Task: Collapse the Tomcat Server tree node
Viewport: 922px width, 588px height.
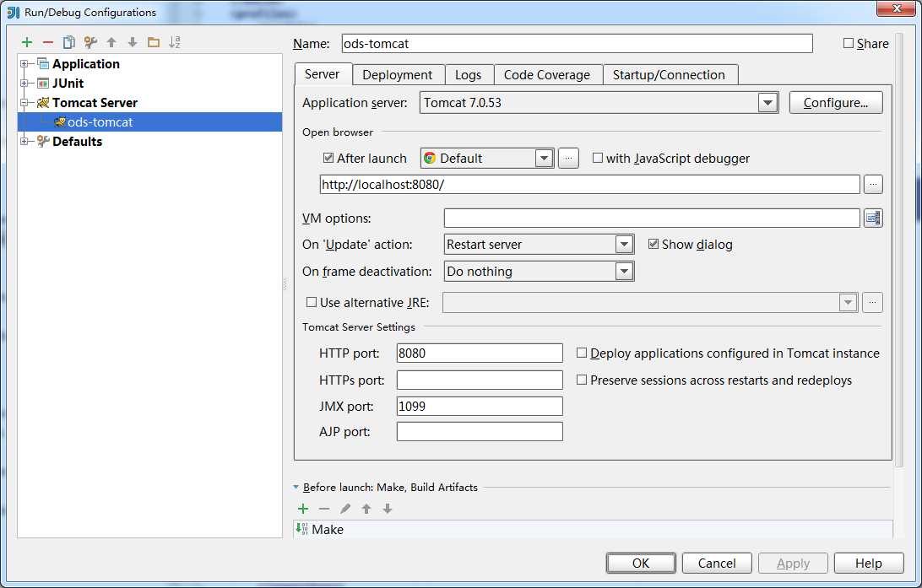Action: click(24, 103)
